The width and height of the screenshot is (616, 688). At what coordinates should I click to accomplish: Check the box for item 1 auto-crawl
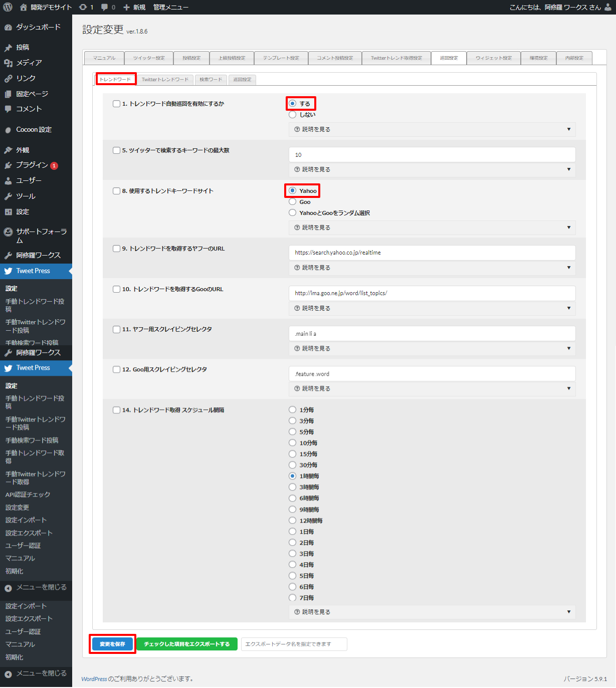pyautogui.click(x=116, y=104)
